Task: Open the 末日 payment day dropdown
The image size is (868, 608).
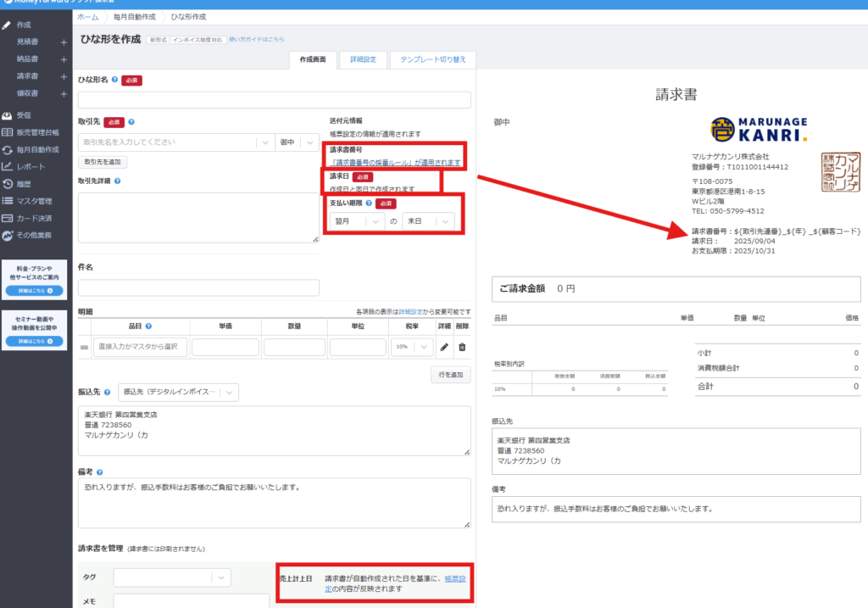Action: point(429,221)
